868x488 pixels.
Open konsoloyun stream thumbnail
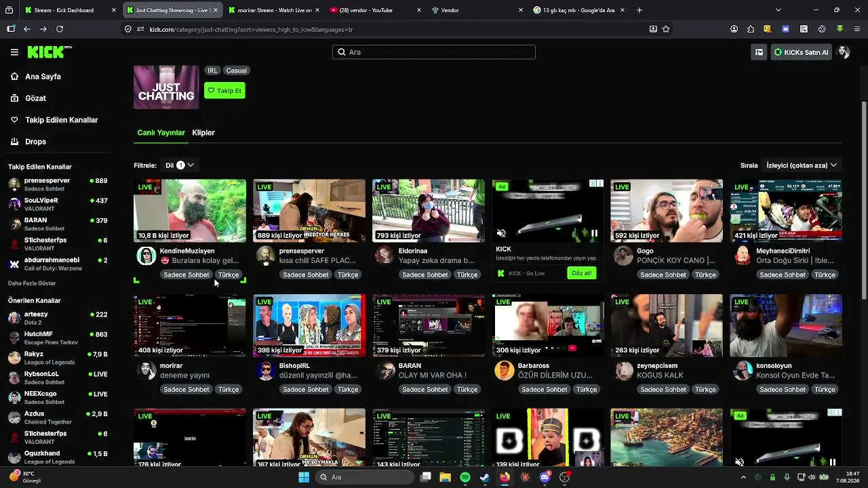coord(786,326)
